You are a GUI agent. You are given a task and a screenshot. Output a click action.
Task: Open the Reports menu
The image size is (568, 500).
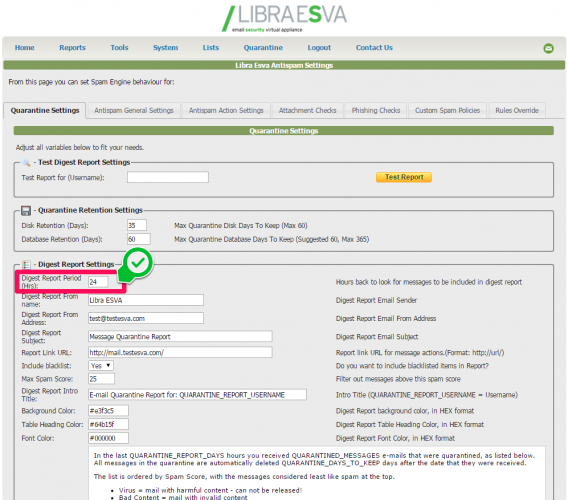coord(72,47)
